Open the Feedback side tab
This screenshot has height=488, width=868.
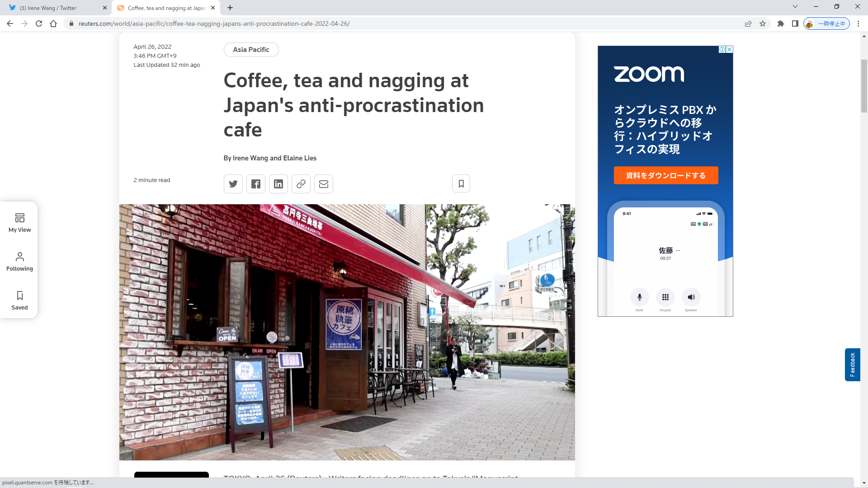tap(852, 365)
